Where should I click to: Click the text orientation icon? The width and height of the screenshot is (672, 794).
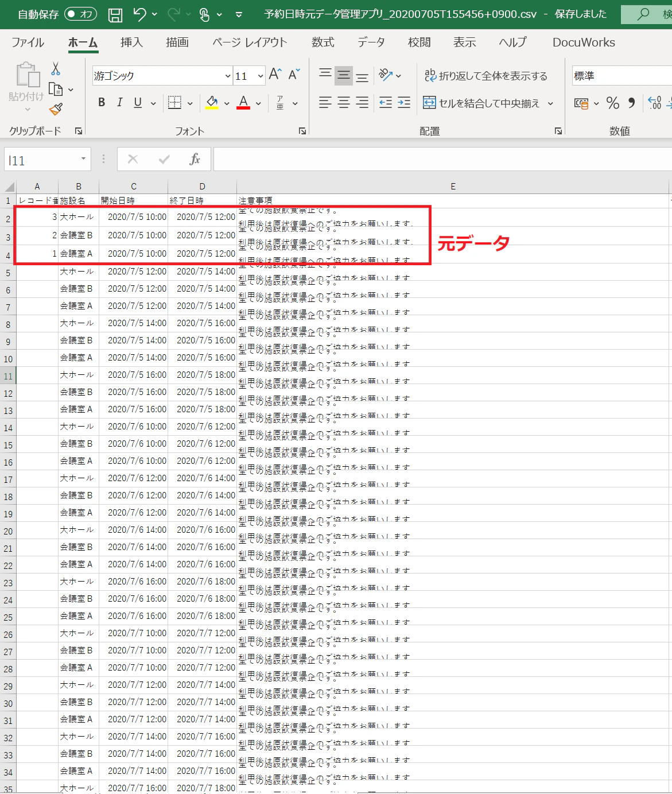[x=386, y=75]
